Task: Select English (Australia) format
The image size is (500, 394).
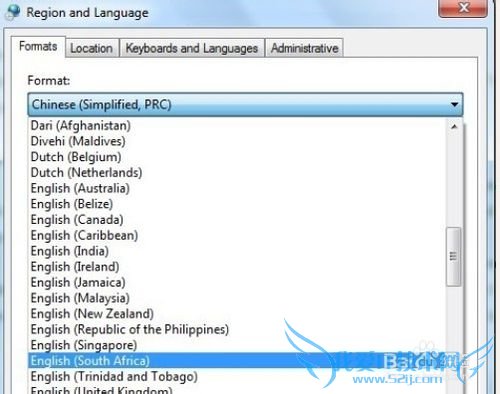Action: tap(237, 188)
